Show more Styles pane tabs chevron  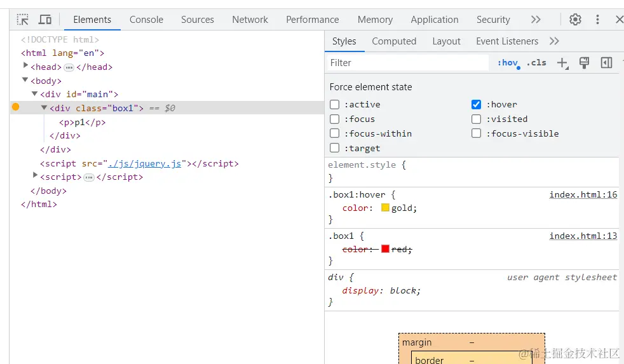[x=554, y=41]
